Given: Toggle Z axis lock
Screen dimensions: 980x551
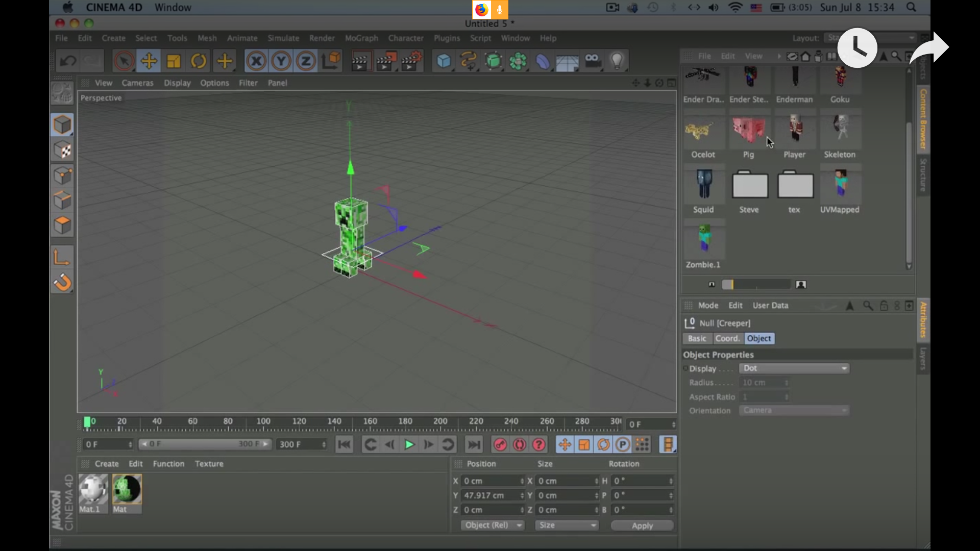Looking at the screenshot, I should coord(305,61).
